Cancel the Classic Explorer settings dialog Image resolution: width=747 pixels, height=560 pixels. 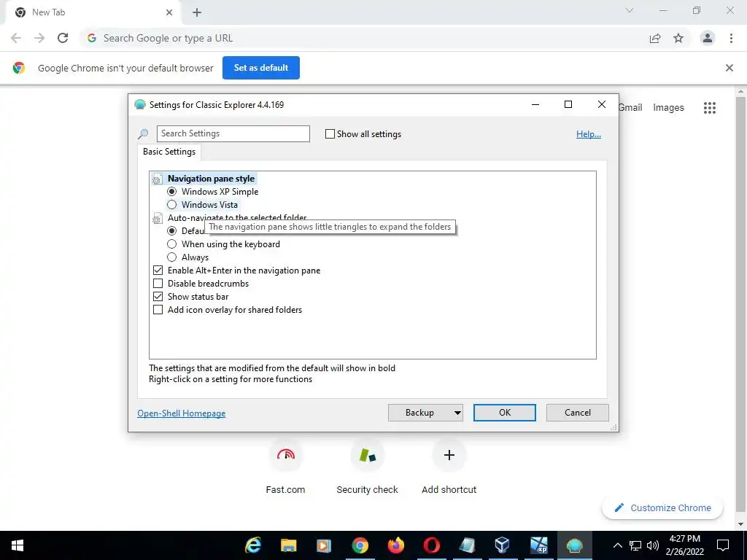point(578,413)
